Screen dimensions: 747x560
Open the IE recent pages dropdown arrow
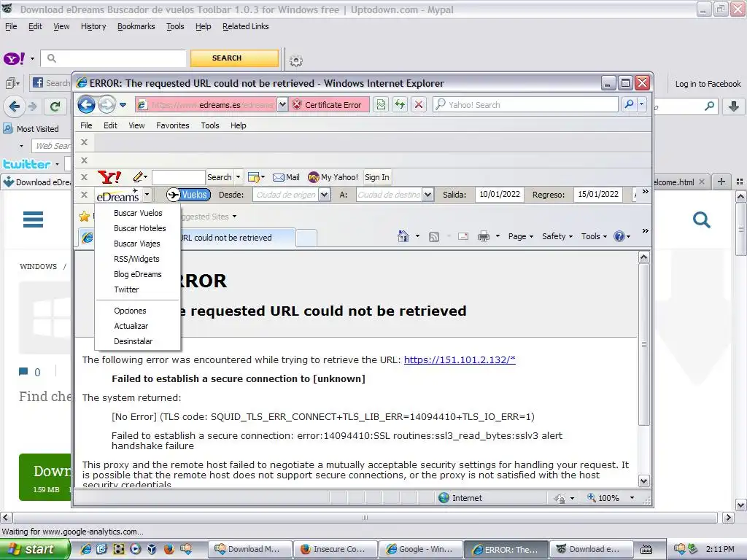coord(123,105)
